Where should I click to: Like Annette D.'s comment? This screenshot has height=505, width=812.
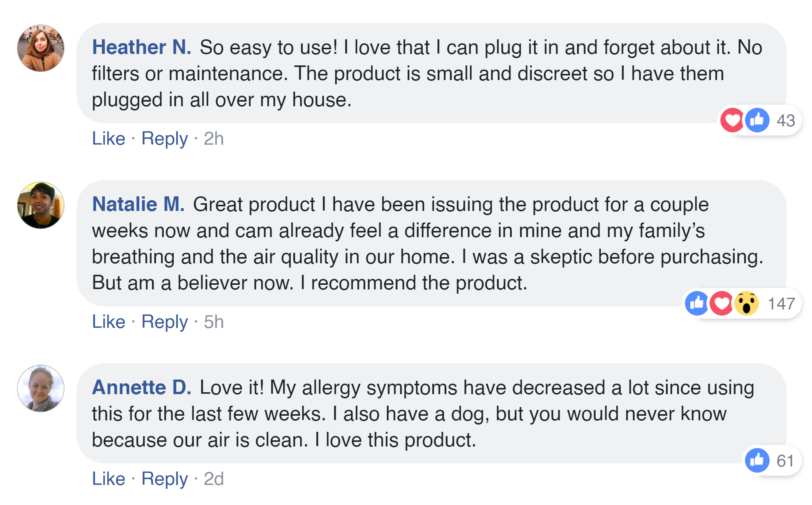(x=109, y=479)
